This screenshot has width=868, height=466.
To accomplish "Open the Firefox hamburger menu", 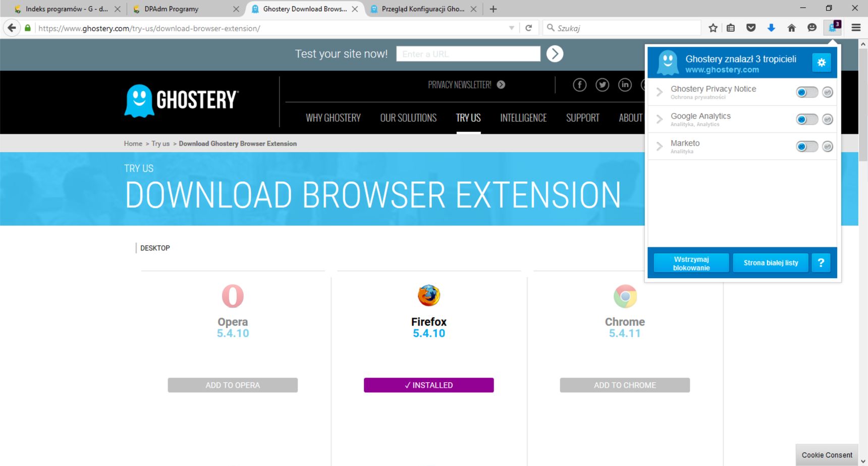I will pos(856,28).
